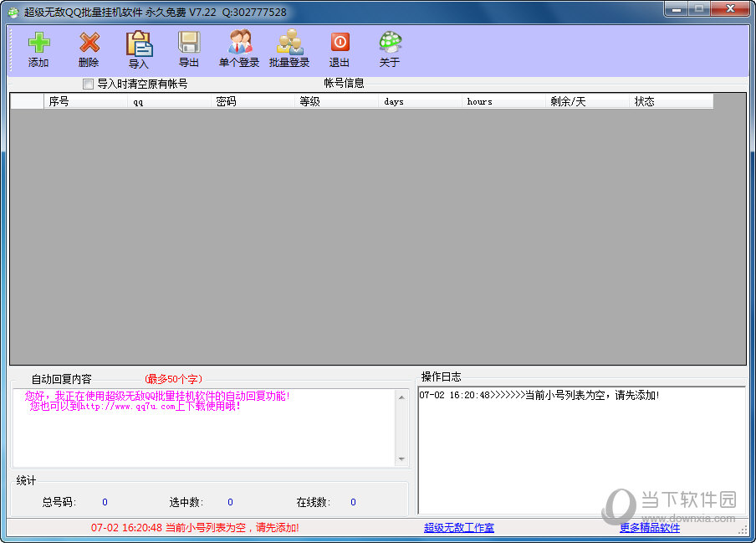The image size is (756, 543).
Task: Click the 操作日志 log entry line
Action: (x=539, y=396)
